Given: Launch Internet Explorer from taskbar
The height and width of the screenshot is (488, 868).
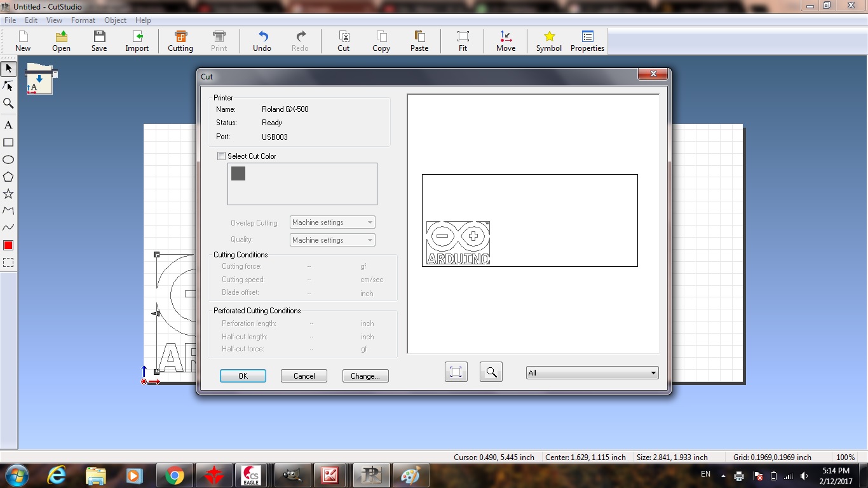Looking at the screenshot, I should click(57, 475).
